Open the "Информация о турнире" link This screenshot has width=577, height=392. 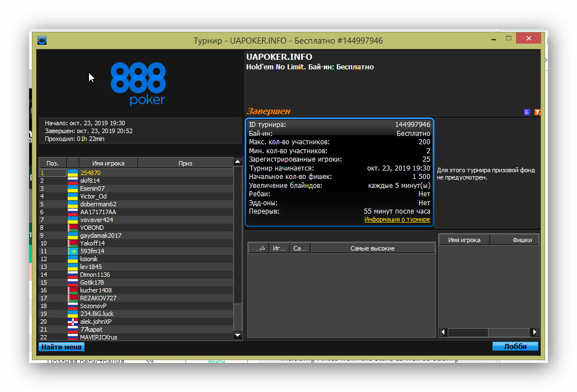tap(397, 220)
